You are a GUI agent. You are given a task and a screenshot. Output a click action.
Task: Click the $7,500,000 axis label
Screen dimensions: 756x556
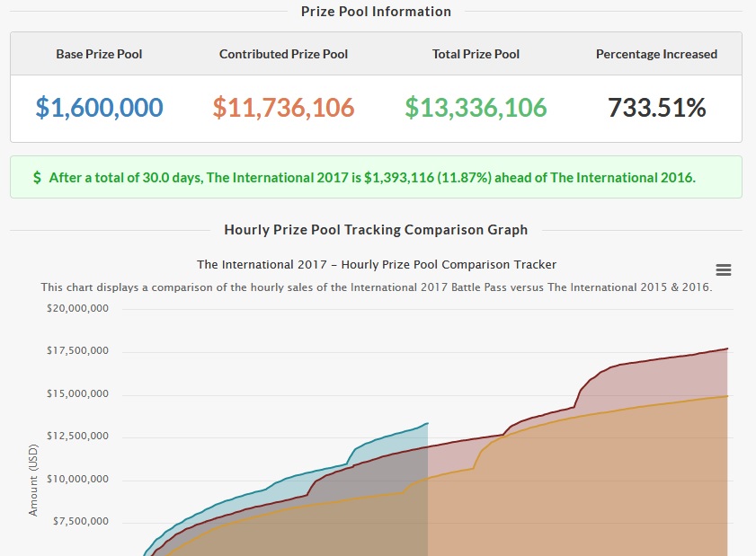[81, 521]
